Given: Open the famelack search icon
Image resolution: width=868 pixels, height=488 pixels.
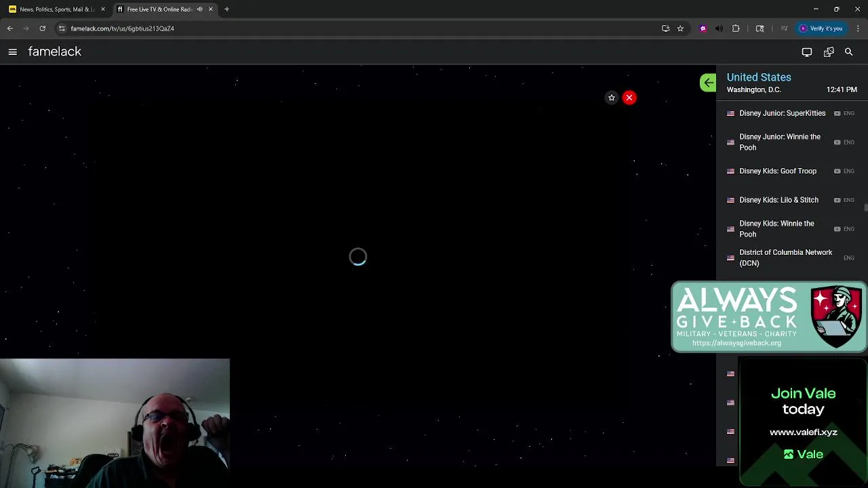Looking at the screenshot, I should [848, 52].
